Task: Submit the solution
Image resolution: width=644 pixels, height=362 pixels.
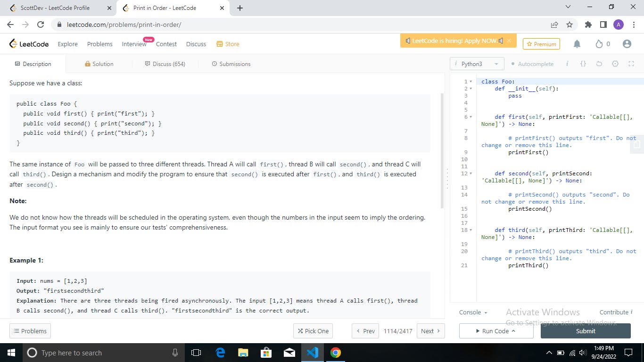Action: [586, 331]
